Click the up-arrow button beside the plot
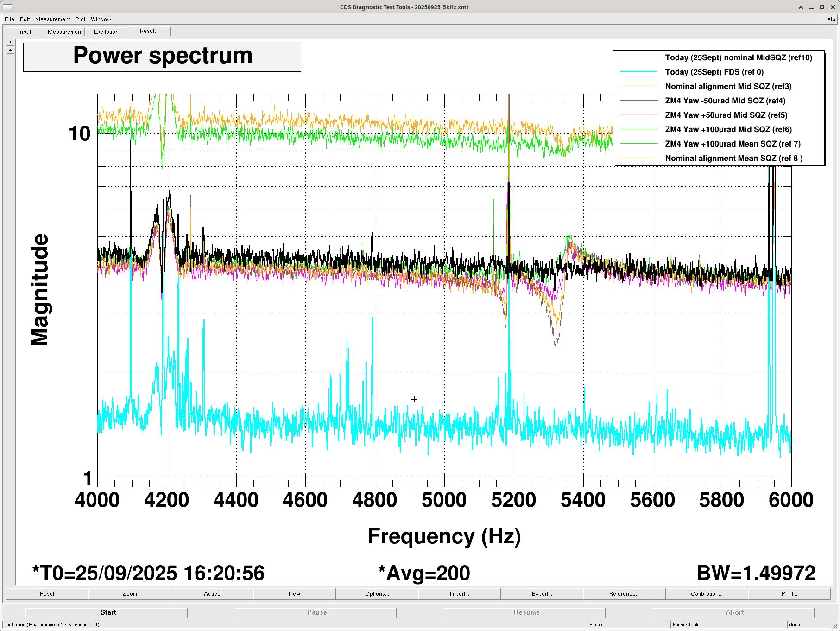Screen dimensions: 840x631 [11, 50]
